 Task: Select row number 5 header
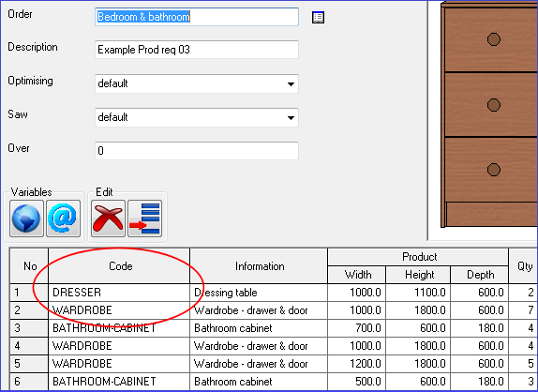pos(29,364)
